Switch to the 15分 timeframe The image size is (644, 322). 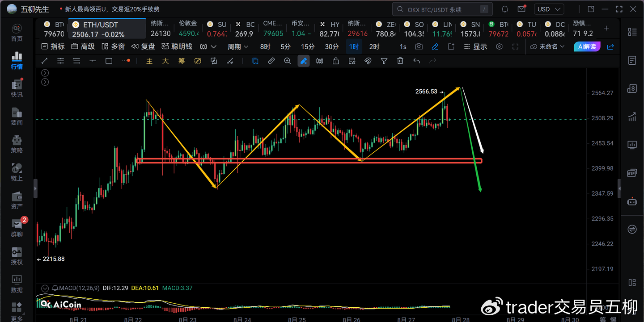coord(308,46)
